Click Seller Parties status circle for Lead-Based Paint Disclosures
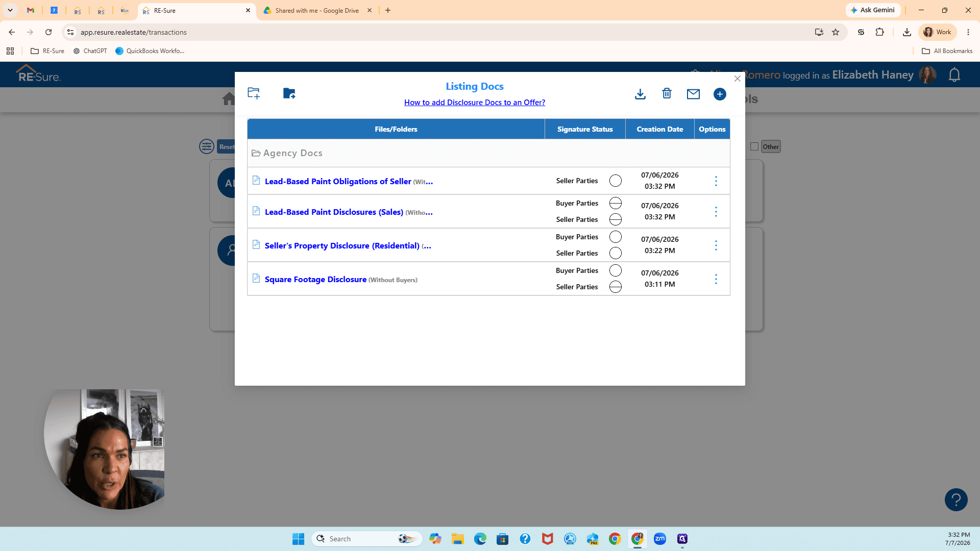Viewport: 980px width, 551px height. tap(616, 219)
